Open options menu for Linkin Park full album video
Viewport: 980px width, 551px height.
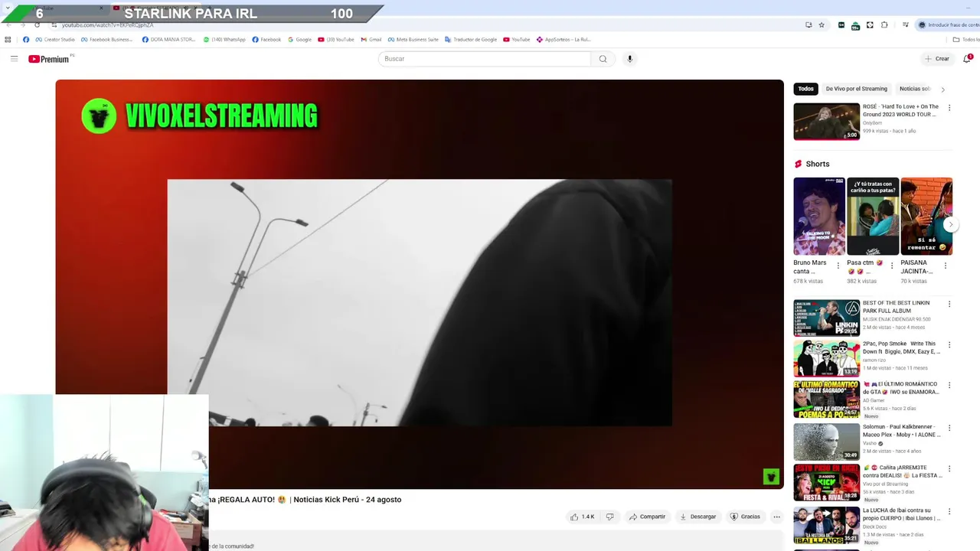(x=949, y=304)
